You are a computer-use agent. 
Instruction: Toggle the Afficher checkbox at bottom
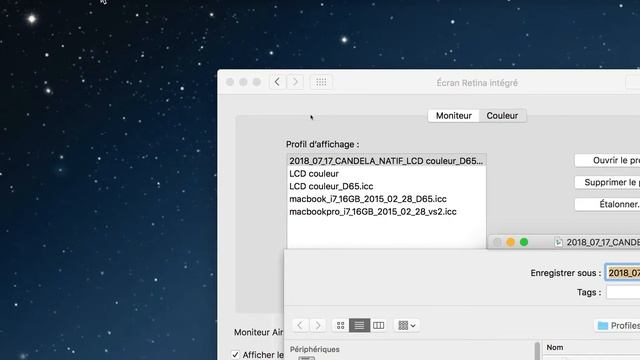(235, 355)
